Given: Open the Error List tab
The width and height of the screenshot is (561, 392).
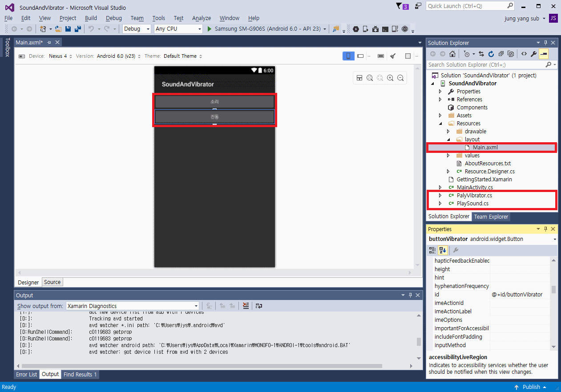Looking at the screenshot, I should point(27,375).
